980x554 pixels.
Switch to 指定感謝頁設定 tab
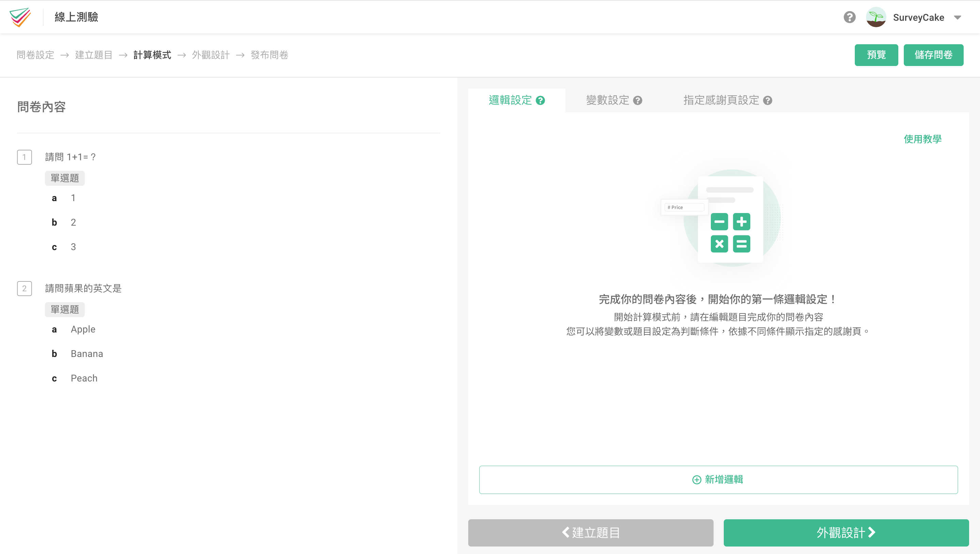tap(728, 100)
